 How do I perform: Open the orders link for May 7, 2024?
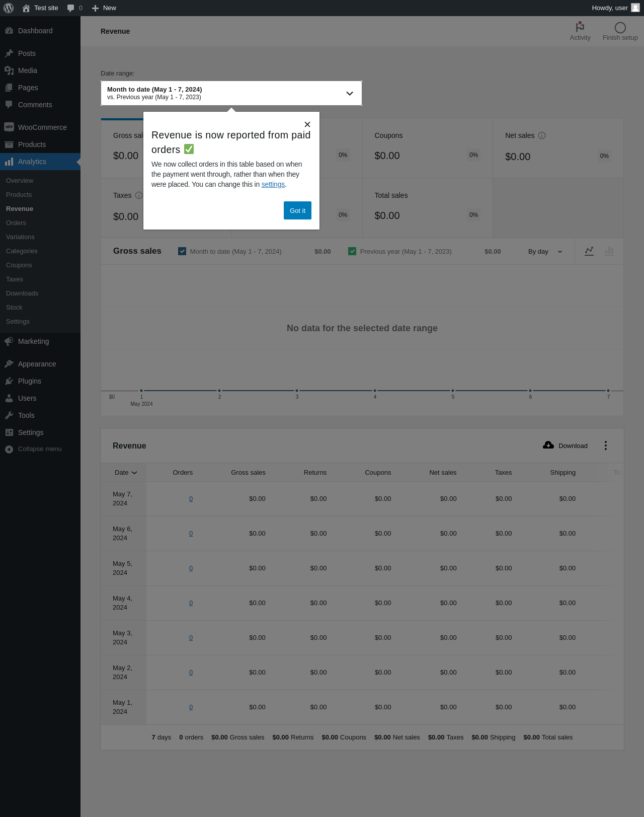click(x=191, y=499)
